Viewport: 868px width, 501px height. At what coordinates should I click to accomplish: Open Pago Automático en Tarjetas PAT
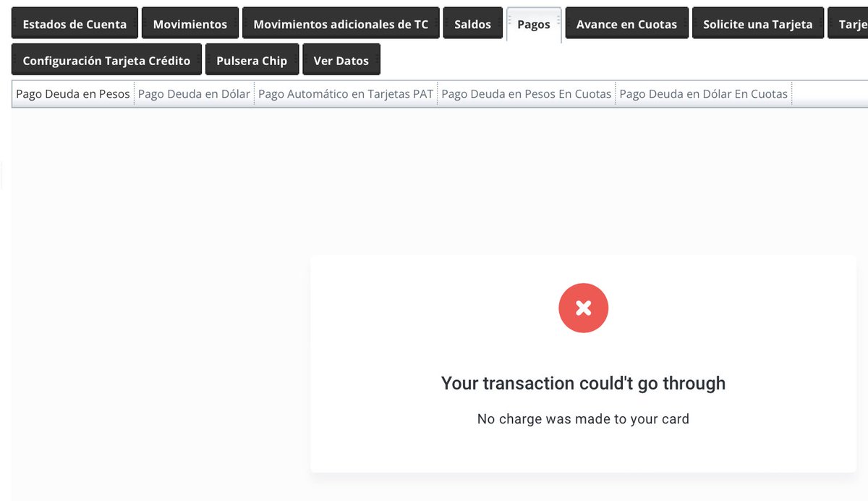tap(346, 94)
